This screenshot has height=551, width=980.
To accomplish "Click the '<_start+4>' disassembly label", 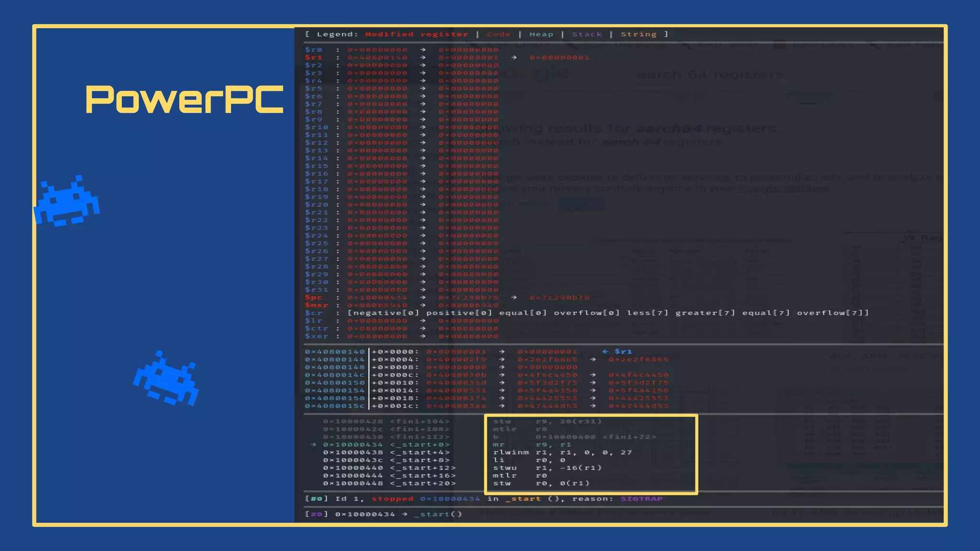I will (420, 452).
